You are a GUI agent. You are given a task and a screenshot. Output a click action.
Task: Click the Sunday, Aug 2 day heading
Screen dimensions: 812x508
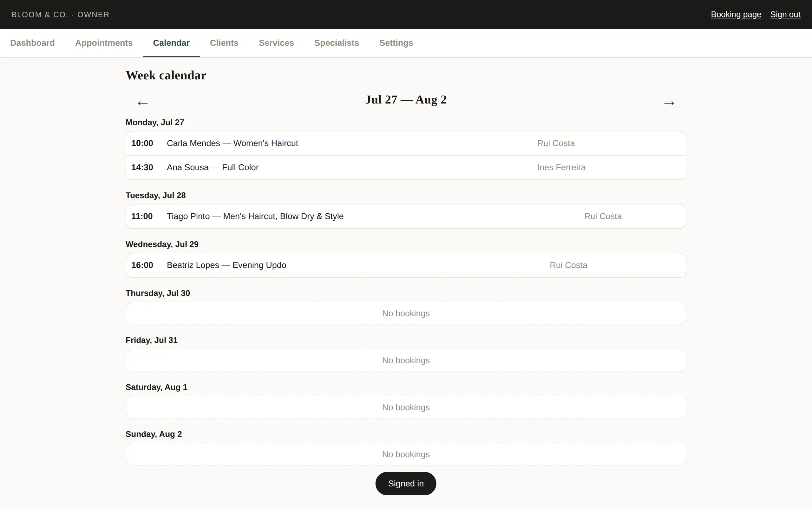[x=154, y=434]
